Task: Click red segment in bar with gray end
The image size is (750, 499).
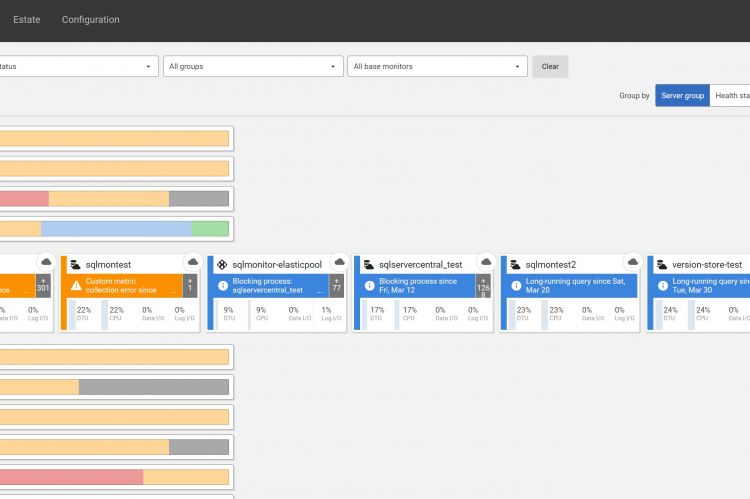Action: coord(24,199)
